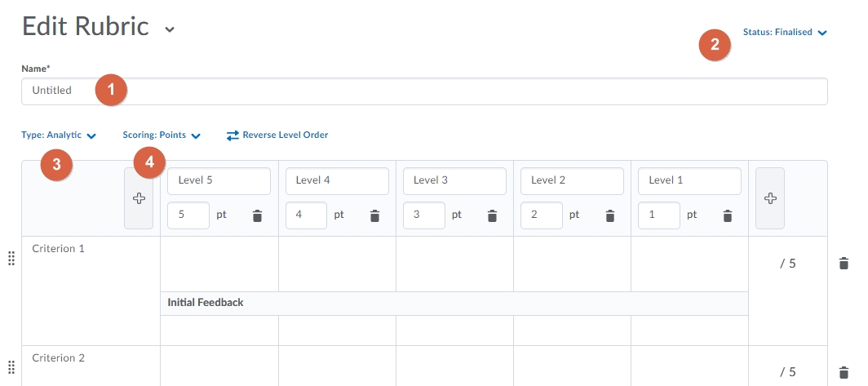
Task: Click Criterion 1 description cell under Level 3
Action: 454,264
